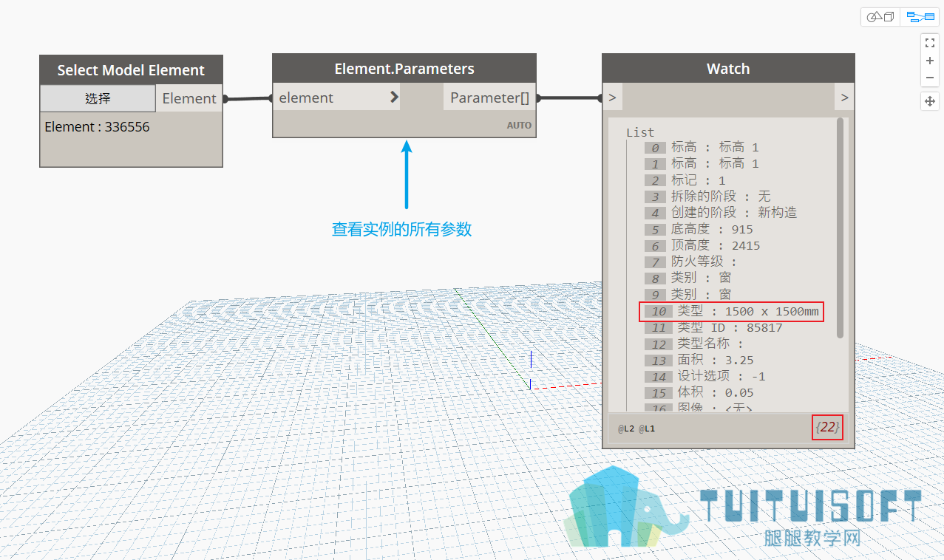The height and width of the screenshot is (560, 944).
Task: Select row 2 '标记 : 1'
Action: click(685, 180)
